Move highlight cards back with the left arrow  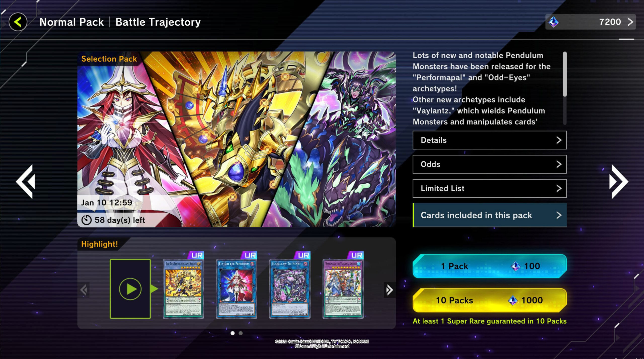[x=84, y=290]
